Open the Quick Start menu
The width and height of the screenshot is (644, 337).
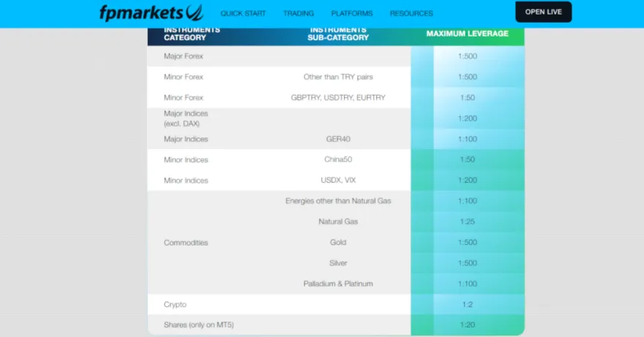[243, 13]
